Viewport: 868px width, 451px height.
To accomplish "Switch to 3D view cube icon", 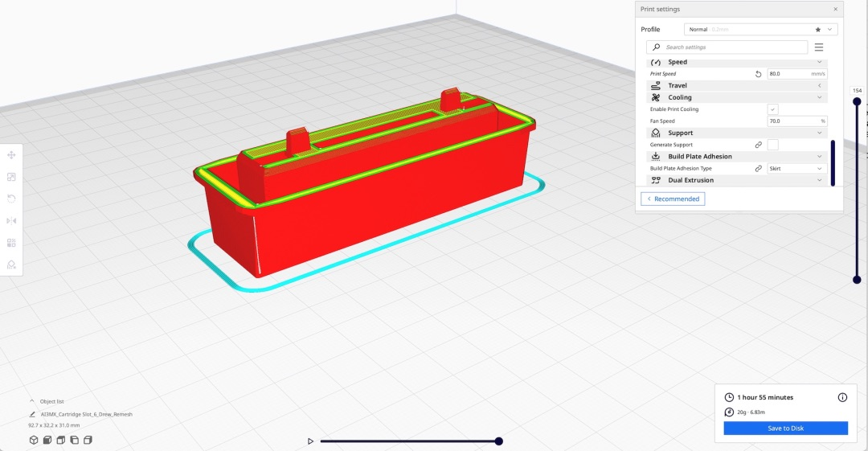I will pyautogui.click(x=34, y=440).
